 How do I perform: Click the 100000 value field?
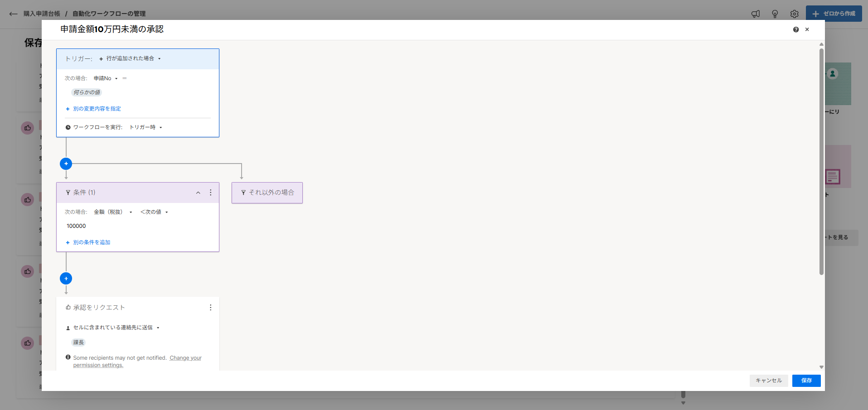click(x=76, y=226)
